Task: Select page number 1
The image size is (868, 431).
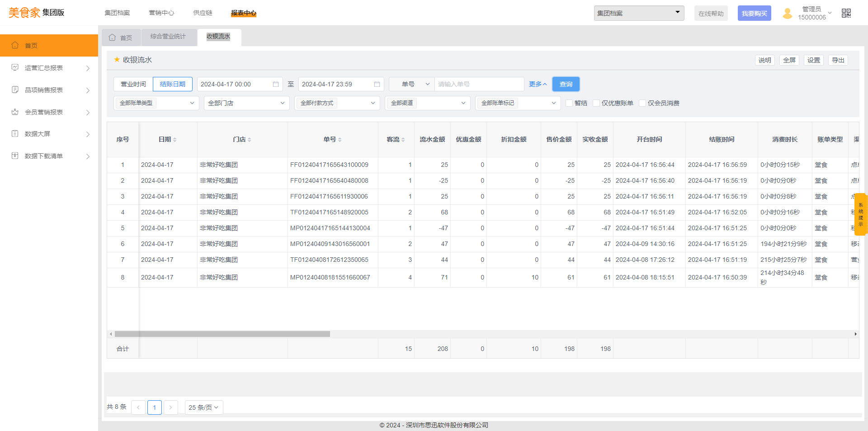Action: coord(155,407)
